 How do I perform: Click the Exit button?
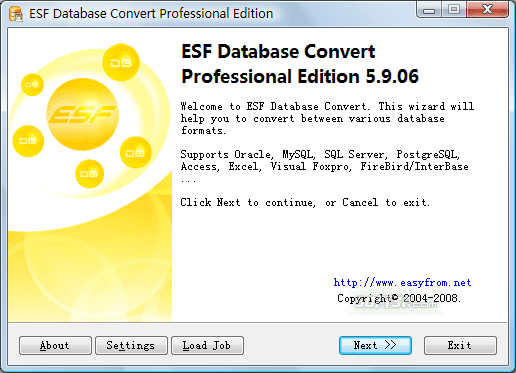(x=460, y=345)
